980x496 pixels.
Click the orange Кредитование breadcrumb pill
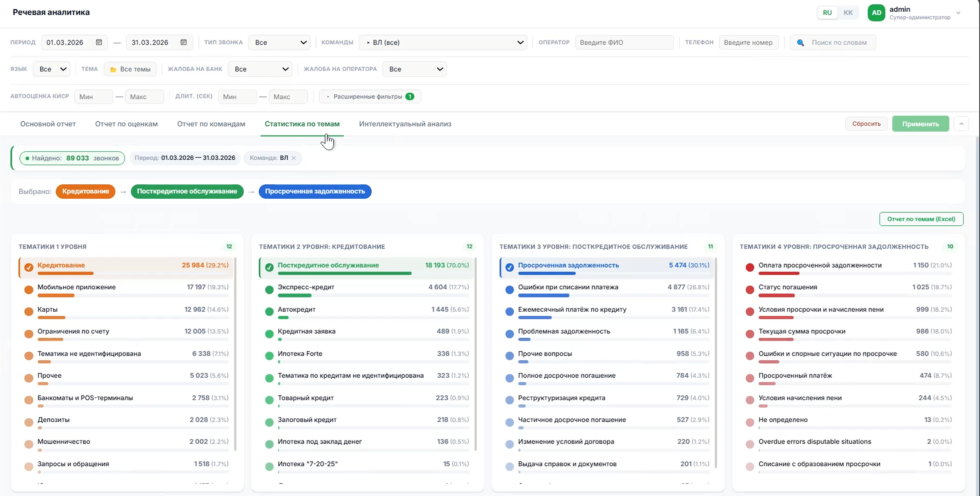[x=86, y=191]
